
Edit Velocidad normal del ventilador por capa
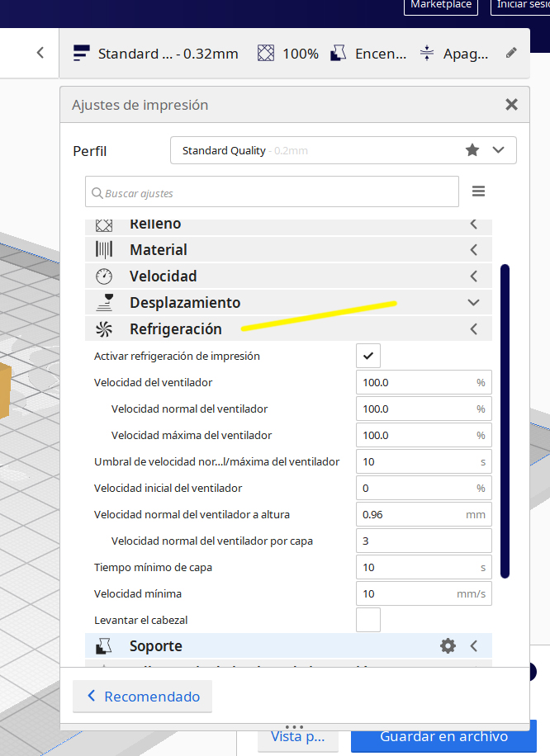(x=424, y=541)
